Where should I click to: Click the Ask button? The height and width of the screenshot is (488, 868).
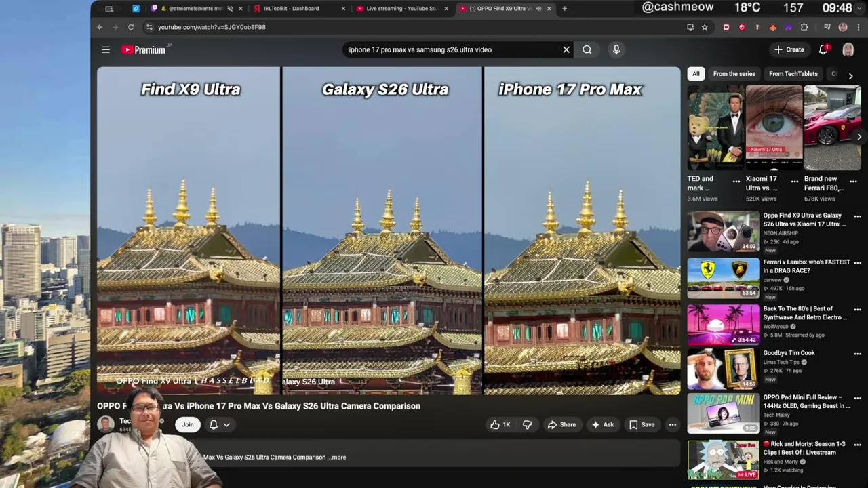pos(603,425)
